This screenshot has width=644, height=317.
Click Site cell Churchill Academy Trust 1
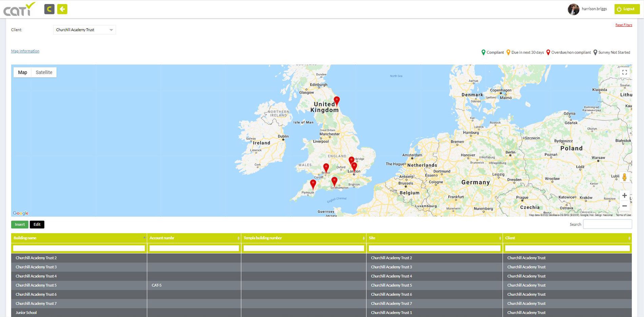tap(435, 313)
